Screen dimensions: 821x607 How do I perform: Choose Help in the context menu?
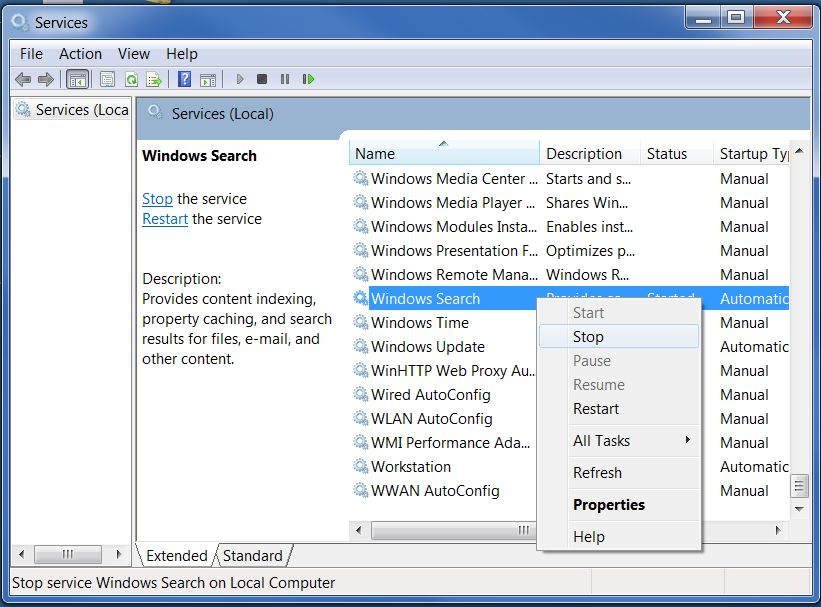[619, 536]
